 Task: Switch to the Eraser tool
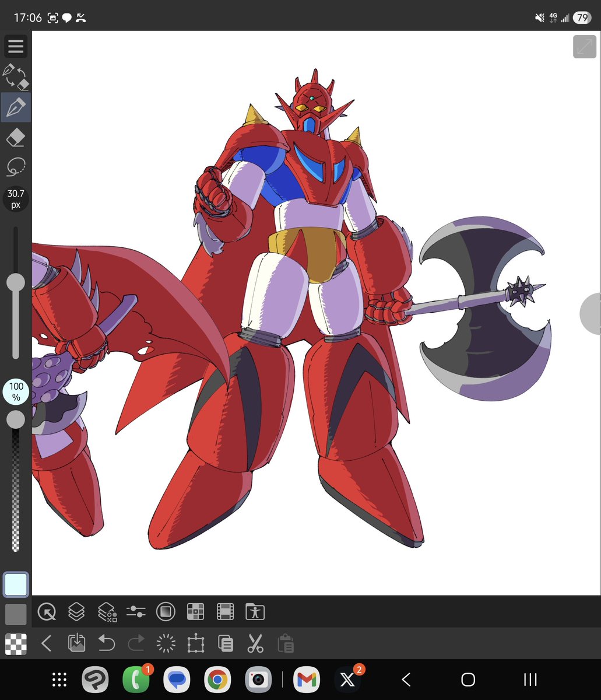pos(16,138)
